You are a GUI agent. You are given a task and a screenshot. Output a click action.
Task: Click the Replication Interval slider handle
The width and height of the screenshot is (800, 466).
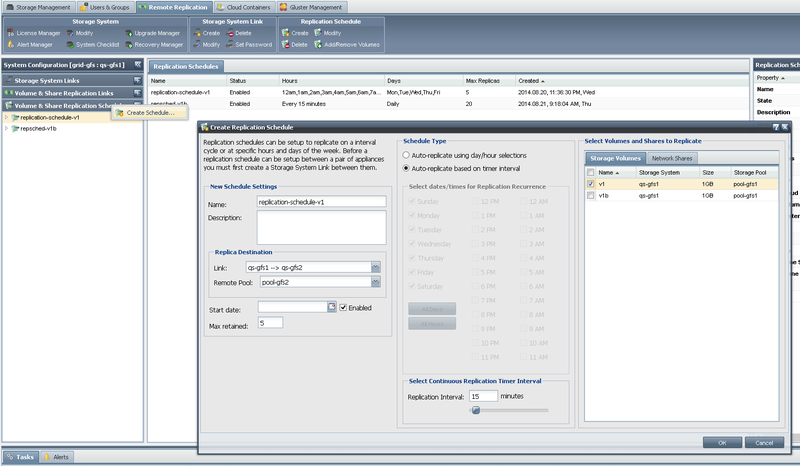tap(477, 409)
